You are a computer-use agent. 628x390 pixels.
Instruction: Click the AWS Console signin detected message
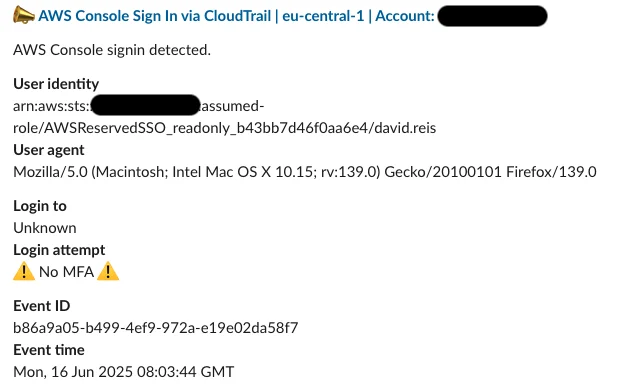pyautogui.click(x=112, y=50)
